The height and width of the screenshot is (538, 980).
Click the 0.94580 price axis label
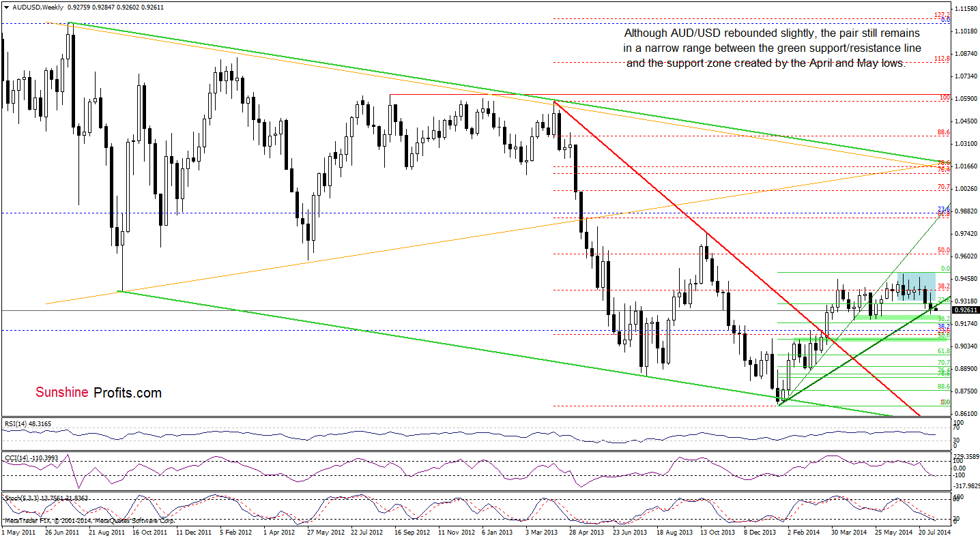click(966, 279)
